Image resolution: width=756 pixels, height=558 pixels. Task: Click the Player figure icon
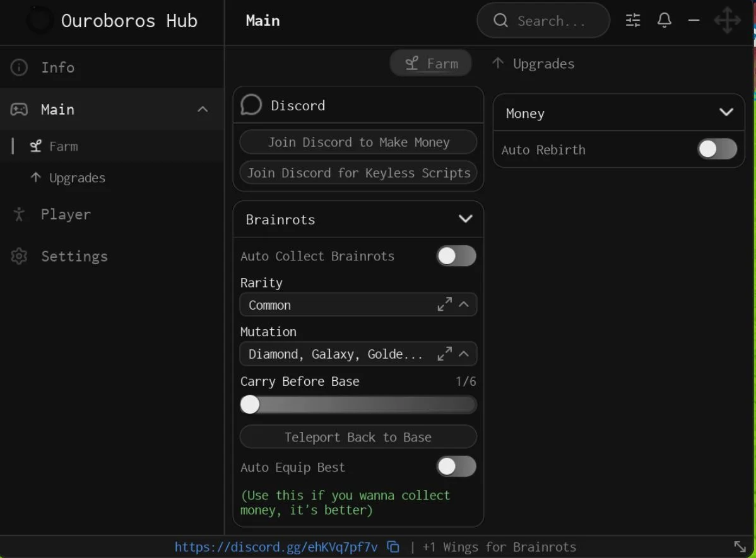pos(20,214)
